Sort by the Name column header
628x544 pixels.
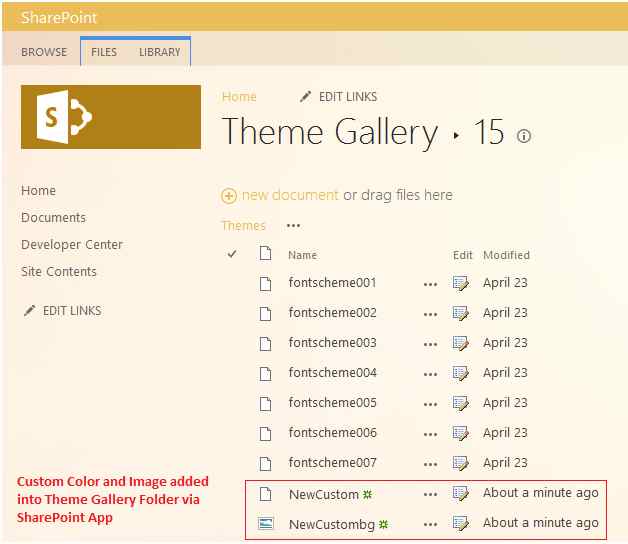tap(302, 255)
